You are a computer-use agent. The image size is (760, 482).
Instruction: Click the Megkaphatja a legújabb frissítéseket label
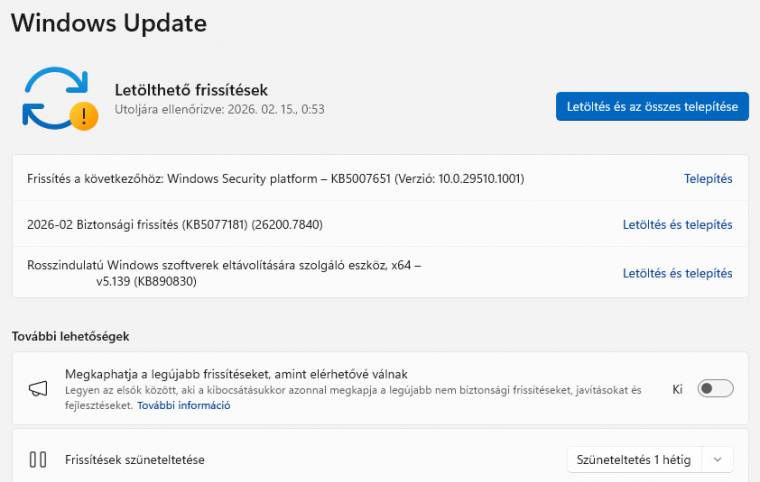pyautogui.click(x=236, y=373)
